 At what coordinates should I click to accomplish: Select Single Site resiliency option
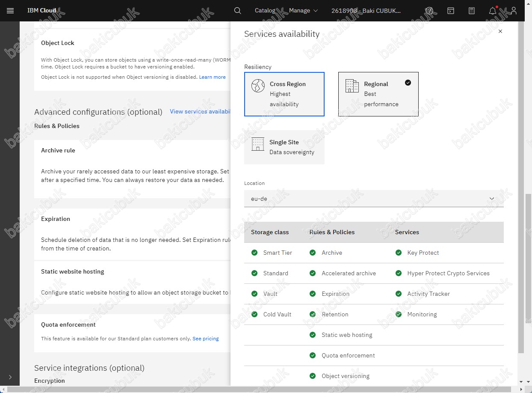point(284,147)
